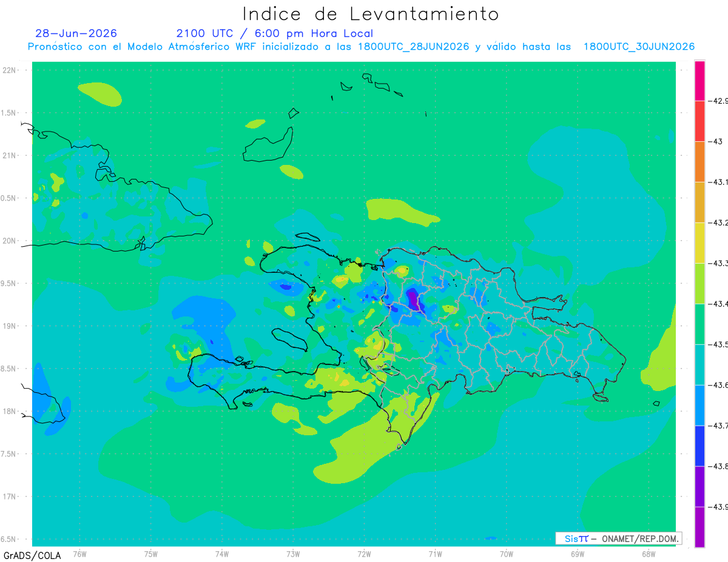Pick the yellow swatch between -43.2 and -43.3
Image resolution: width=728 pixels, height=562 pixels.
699,243
